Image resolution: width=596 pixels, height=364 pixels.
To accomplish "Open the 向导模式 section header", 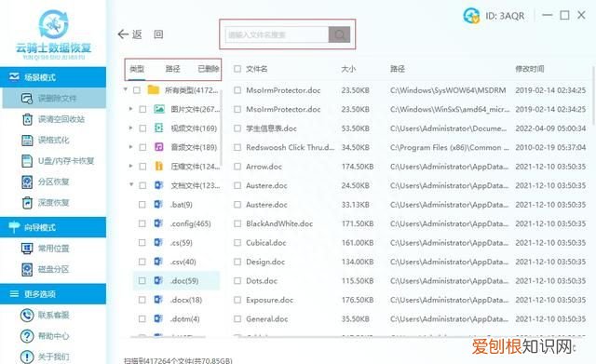I will pyautogui.click(x=53, y=227).
